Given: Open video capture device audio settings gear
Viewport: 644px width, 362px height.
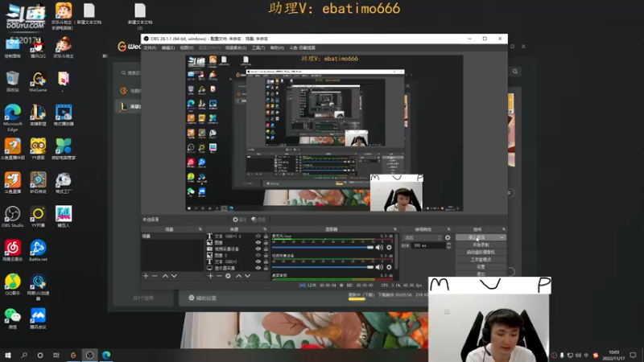Looking at the screenshot, I should (389, 267).
